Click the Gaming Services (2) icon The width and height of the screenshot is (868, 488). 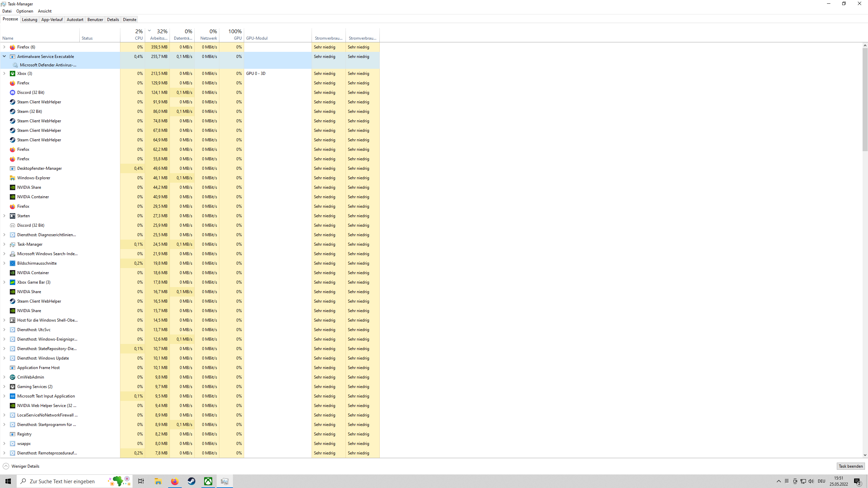[x=13, y=387]
